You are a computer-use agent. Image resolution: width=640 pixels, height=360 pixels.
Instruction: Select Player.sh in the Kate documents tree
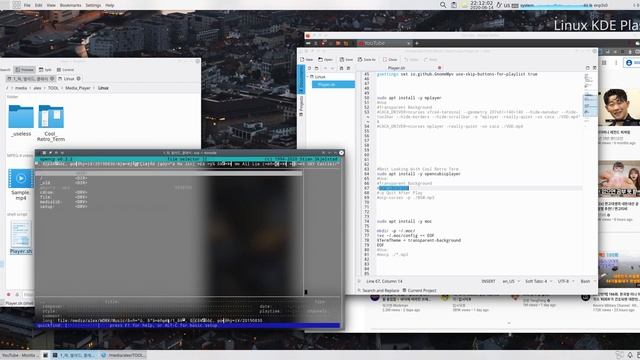click(x=333, y=84)
